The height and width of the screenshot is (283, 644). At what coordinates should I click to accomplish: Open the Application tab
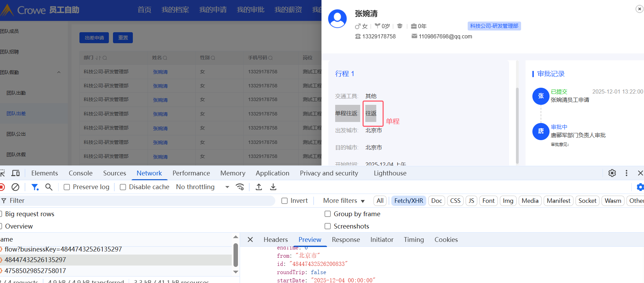[x=273, y=173]
